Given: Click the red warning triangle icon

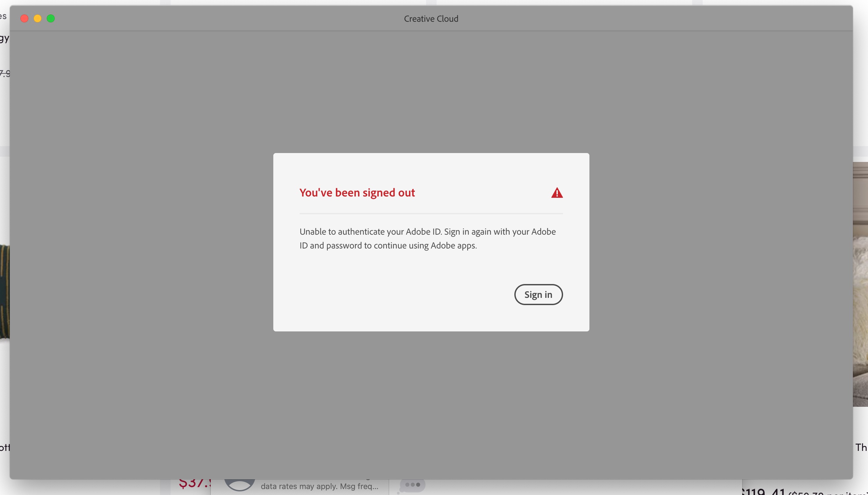Looking at the screenshot, I should point(557,193).
